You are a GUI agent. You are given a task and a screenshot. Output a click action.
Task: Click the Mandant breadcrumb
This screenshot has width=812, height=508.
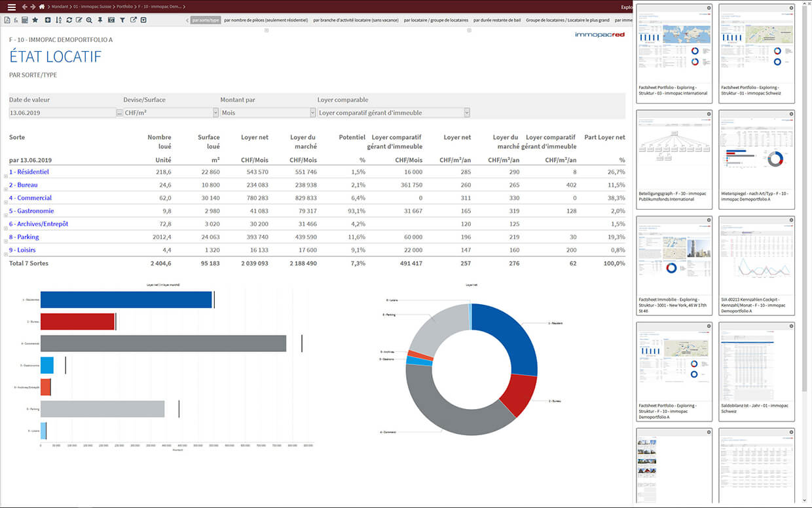(60, 7)
